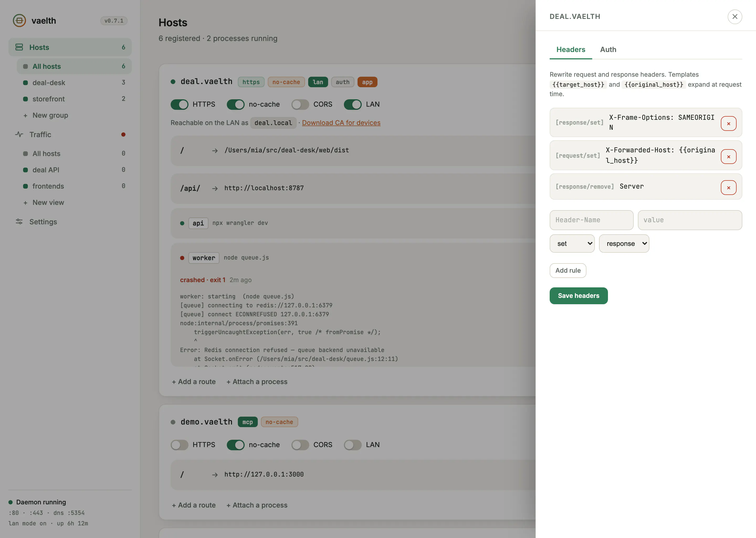This screenshot has width=756, height=538.
Task: Focus the value input field
Action: (x=690, y=220)
